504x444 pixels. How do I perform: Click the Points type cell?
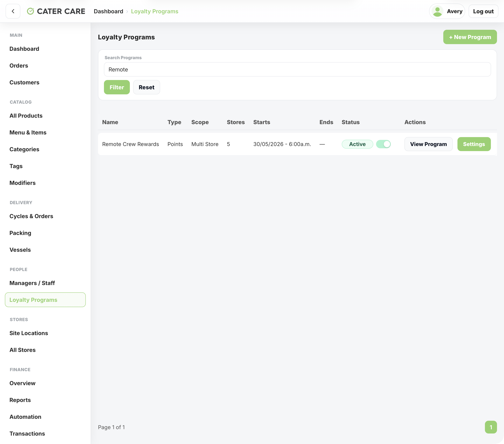(175, 144)
